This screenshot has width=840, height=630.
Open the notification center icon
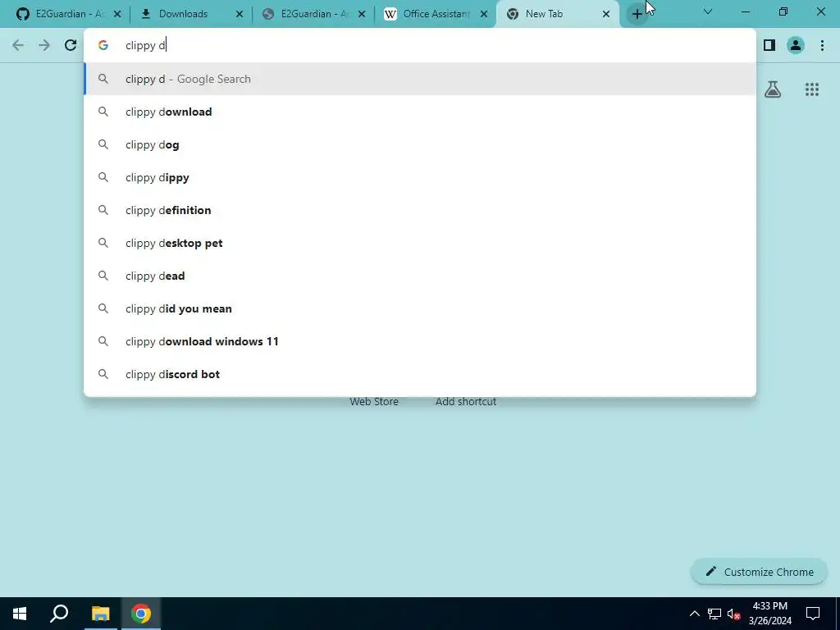click(813, 614)
